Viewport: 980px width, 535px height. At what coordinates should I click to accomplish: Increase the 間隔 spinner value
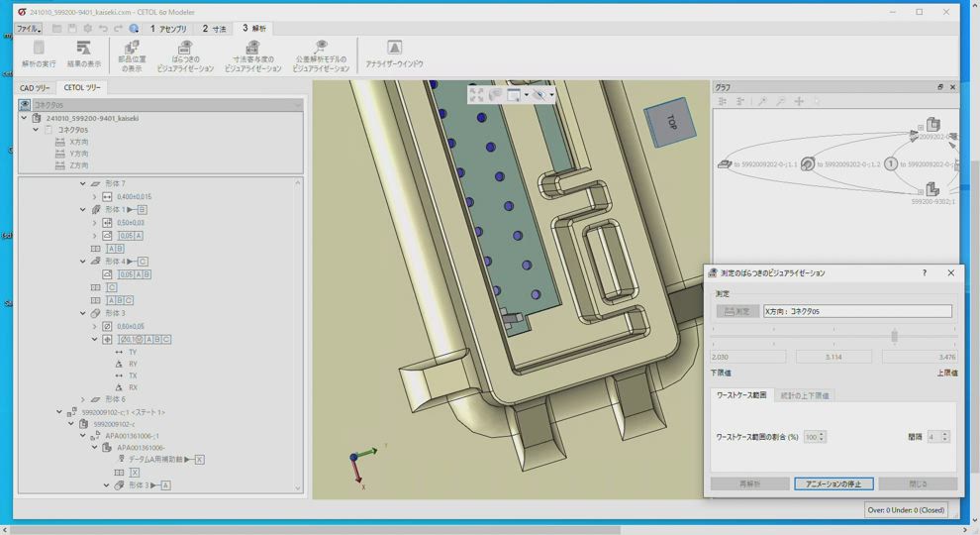coord(945,433)
